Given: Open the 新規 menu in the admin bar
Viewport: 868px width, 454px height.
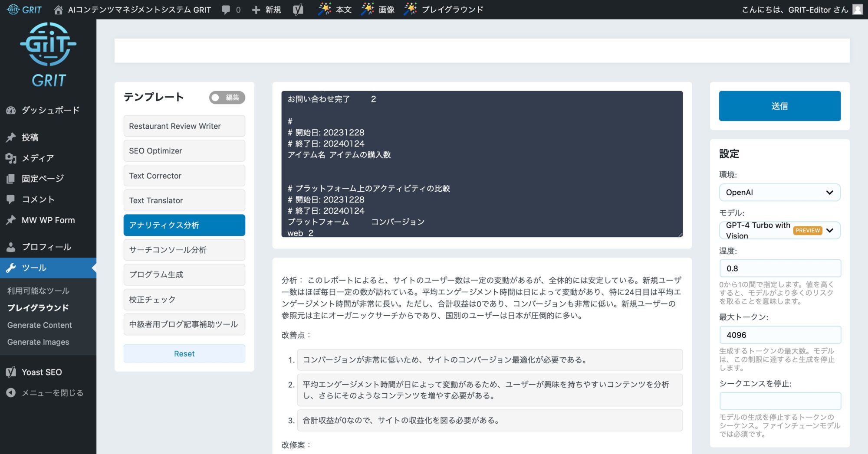Looking at the screenshot, I should pos(266,10).
